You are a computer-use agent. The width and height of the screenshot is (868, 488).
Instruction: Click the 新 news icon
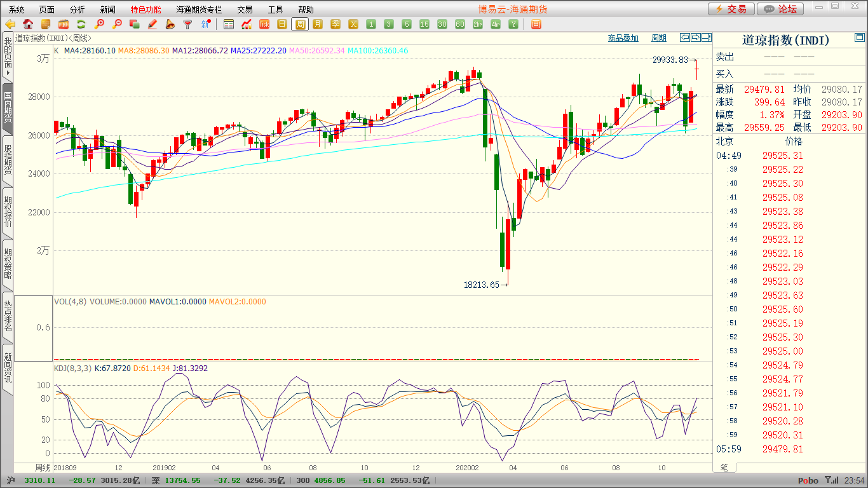(205, 24)
